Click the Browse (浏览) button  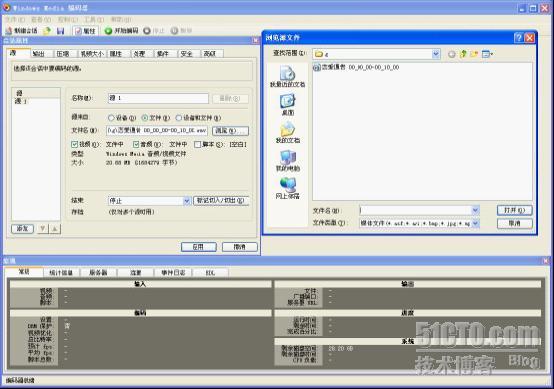(230, 131)
